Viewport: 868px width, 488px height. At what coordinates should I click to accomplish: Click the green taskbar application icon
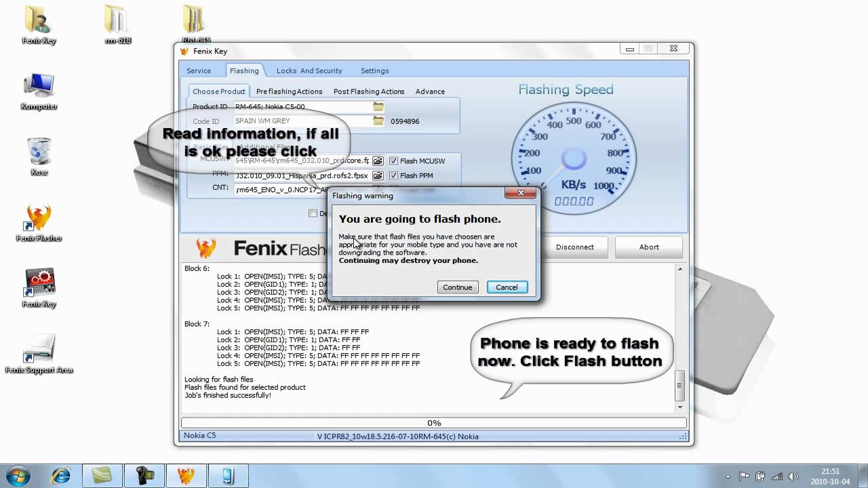[x=102, y=476]
